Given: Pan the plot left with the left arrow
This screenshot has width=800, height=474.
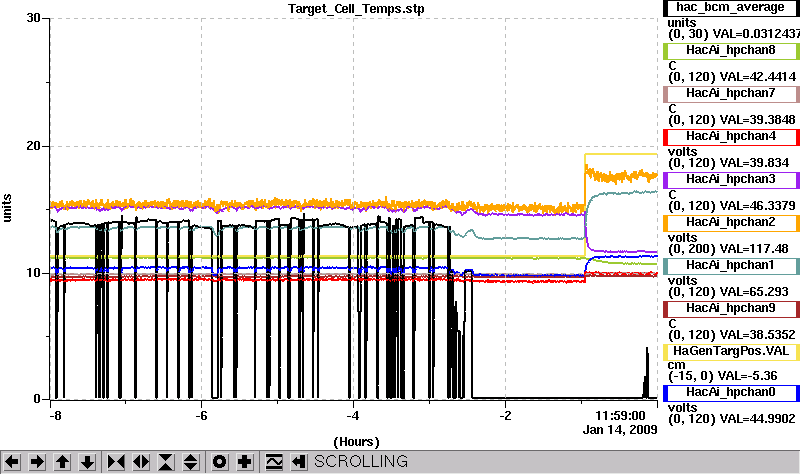Looking at the screenshot, I should (12, 462).
